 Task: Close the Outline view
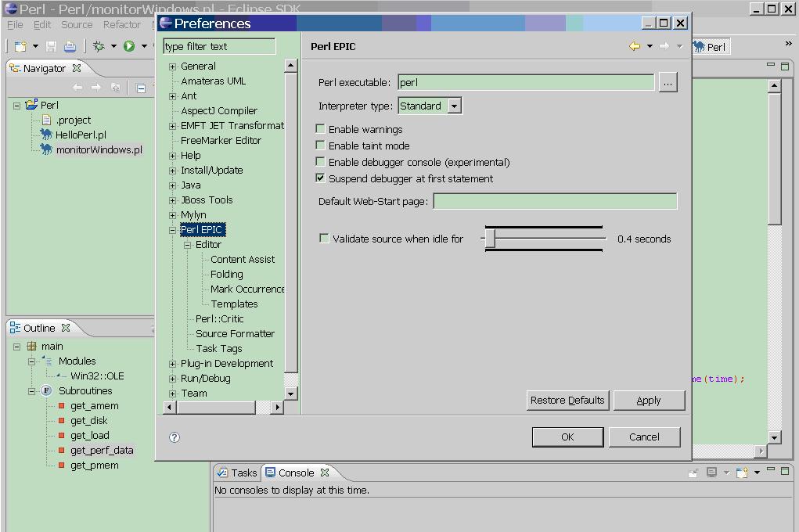(66, 328)
